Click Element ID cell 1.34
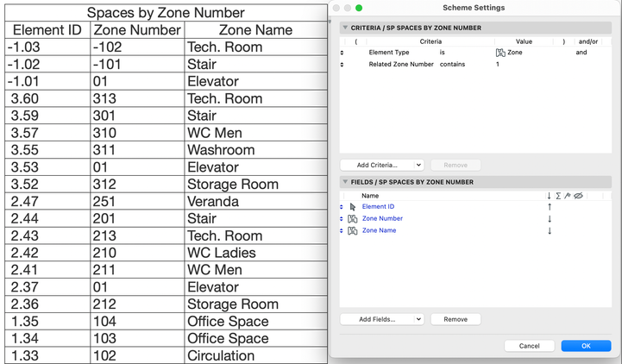The width and height of the screenshot is (622, 364). 47,338
